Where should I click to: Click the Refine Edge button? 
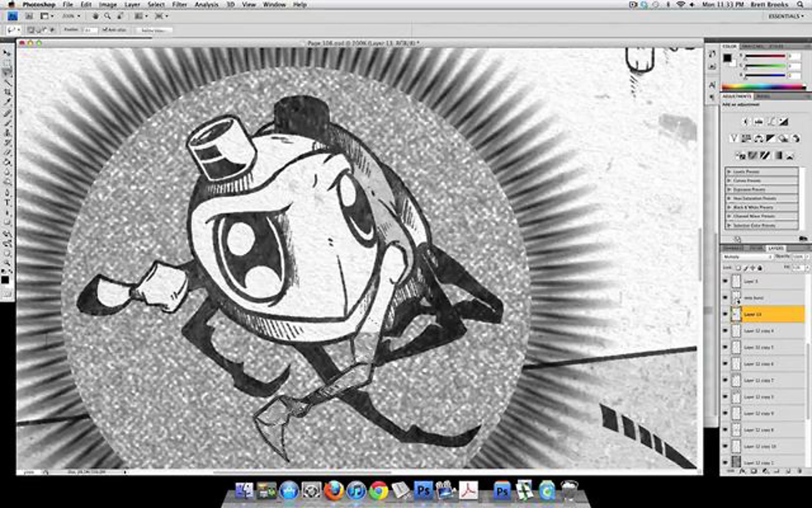pyautogui.click(x=154, y=30)
